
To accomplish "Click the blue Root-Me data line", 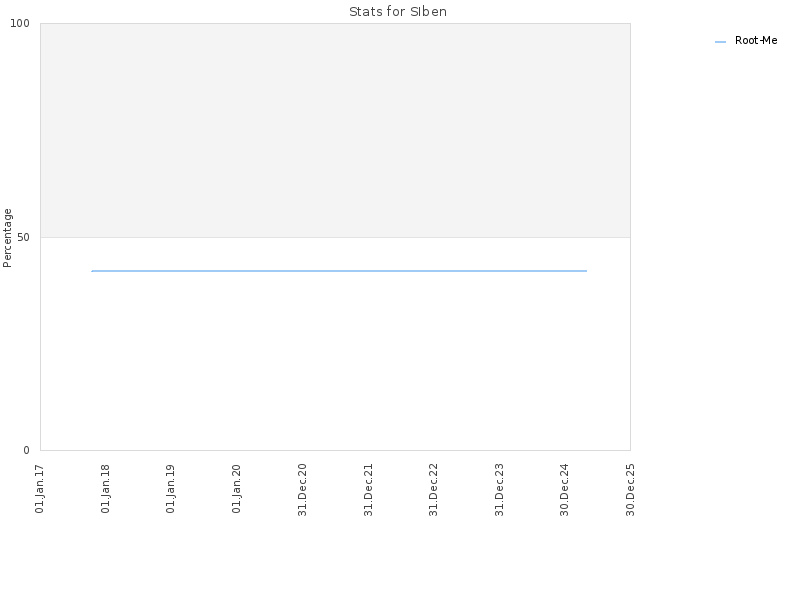I will pos(339,271).
